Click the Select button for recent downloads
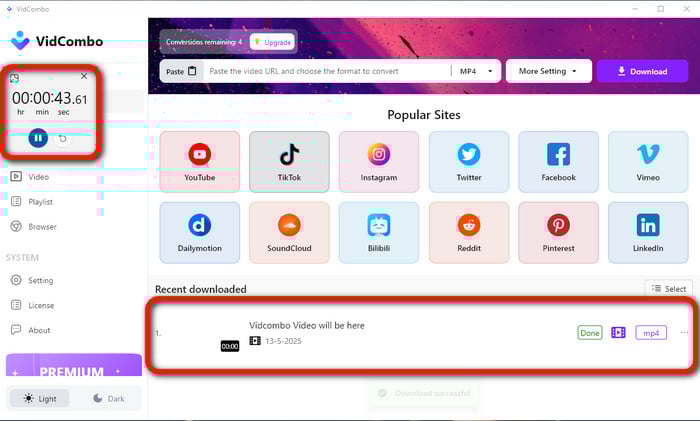 tap(669, 289)
